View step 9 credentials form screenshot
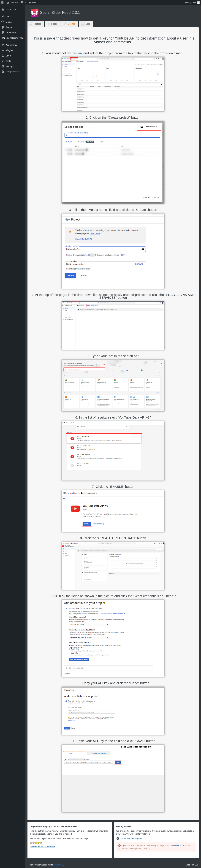Viewport: 201px width, 868px height. [x=113, y=638]
